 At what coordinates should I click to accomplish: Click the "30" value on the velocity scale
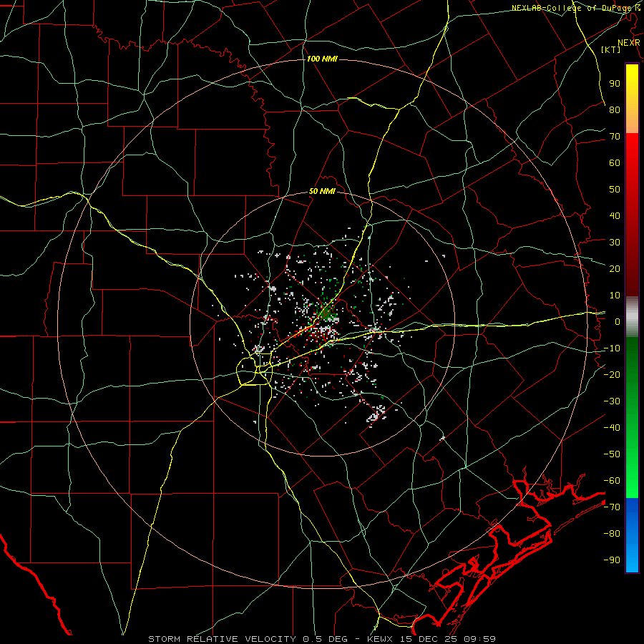615,243
